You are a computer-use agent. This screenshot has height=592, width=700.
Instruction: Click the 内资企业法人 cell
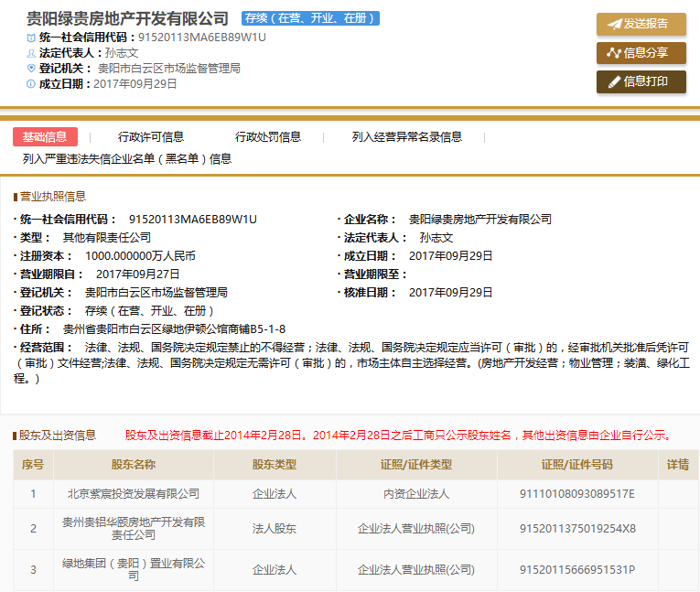click(416, 494)
